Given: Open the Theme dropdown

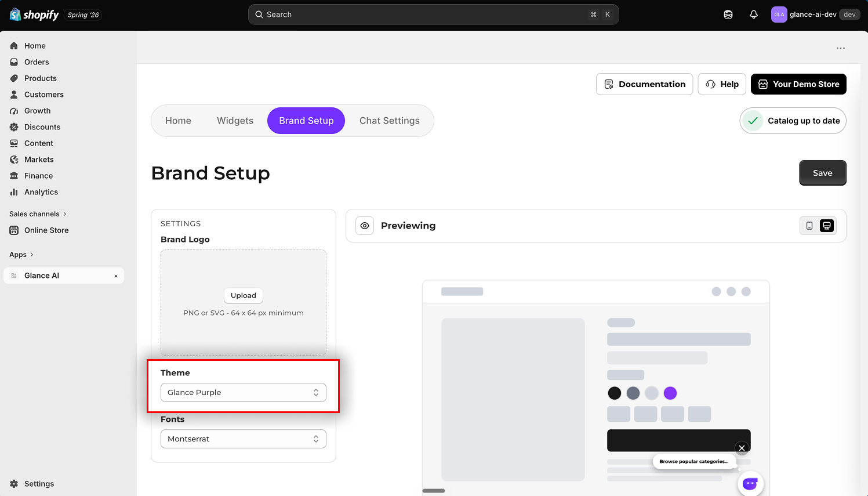Looking at the screenshot, I should pos(244,393).
